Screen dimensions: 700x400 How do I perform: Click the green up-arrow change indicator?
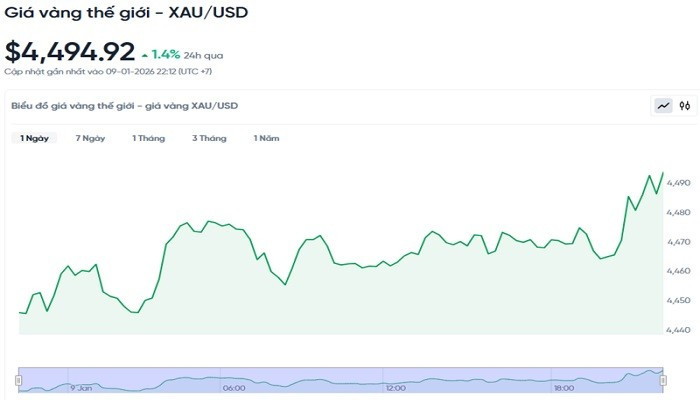(145, 54)
